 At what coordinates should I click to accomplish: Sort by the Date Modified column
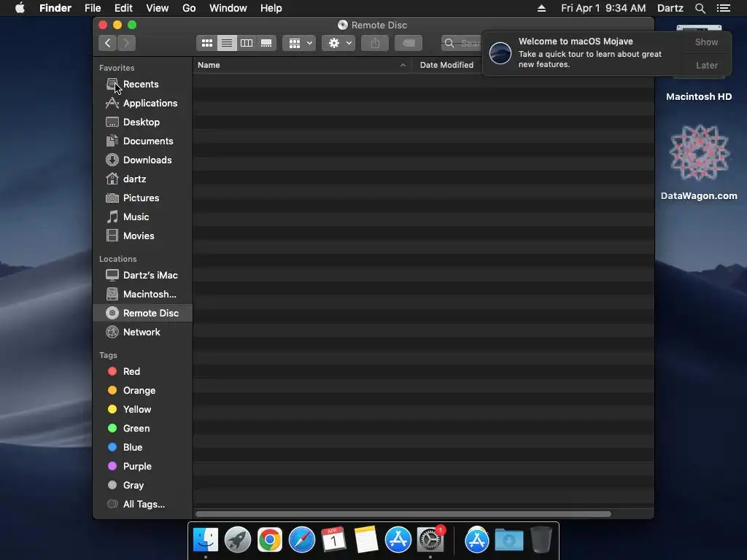click(x=447, y=65)
